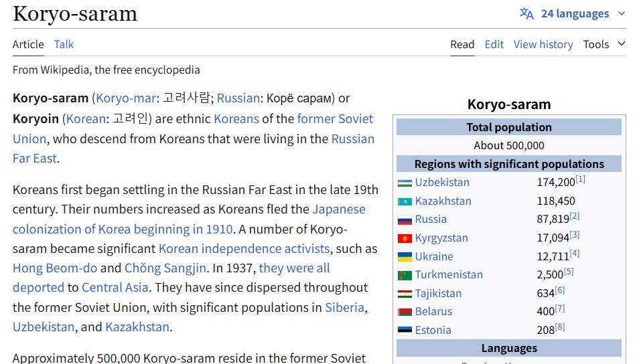Open Uzbekistan link in infobox
Image resolution: width=637 pixels, height=364 pixels.
point(442,183)
